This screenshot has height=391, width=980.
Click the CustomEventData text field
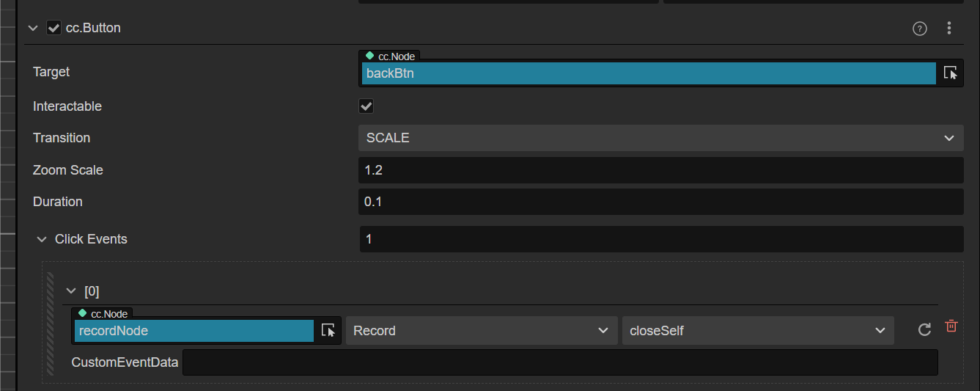coord(560,362)
